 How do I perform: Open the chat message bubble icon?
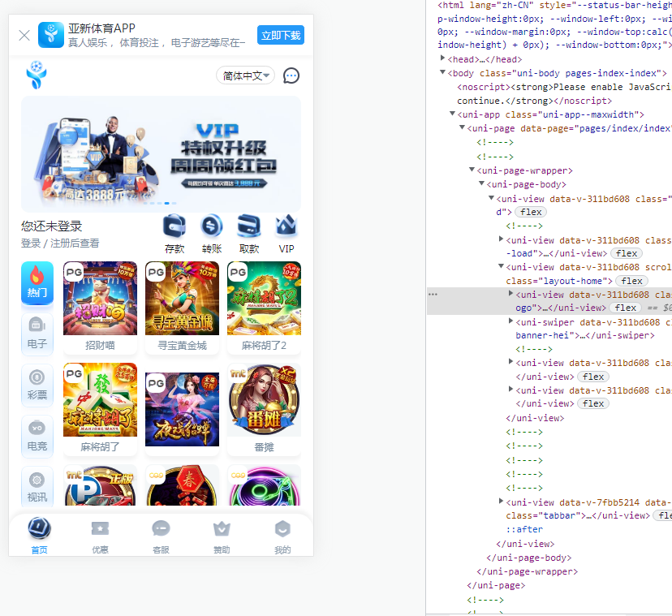(x=291, y=75)
